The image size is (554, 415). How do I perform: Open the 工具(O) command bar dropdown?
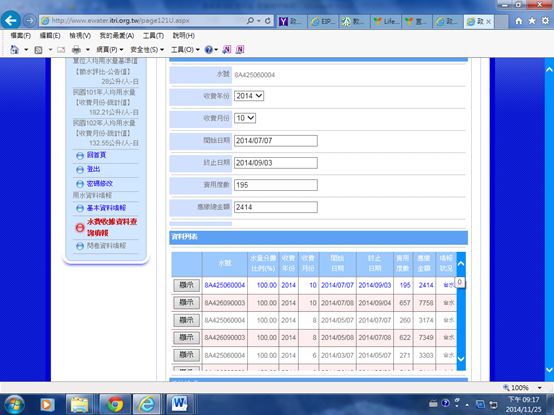pyautogui.click(x=185, y=50)
